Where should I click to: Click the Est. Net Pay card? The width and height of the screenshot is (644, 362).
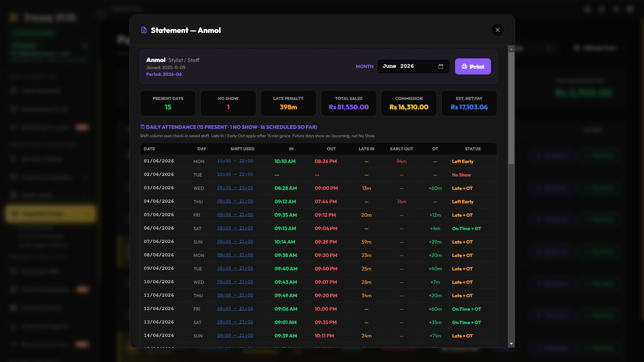pyautogui.click(x=469, y=103)
